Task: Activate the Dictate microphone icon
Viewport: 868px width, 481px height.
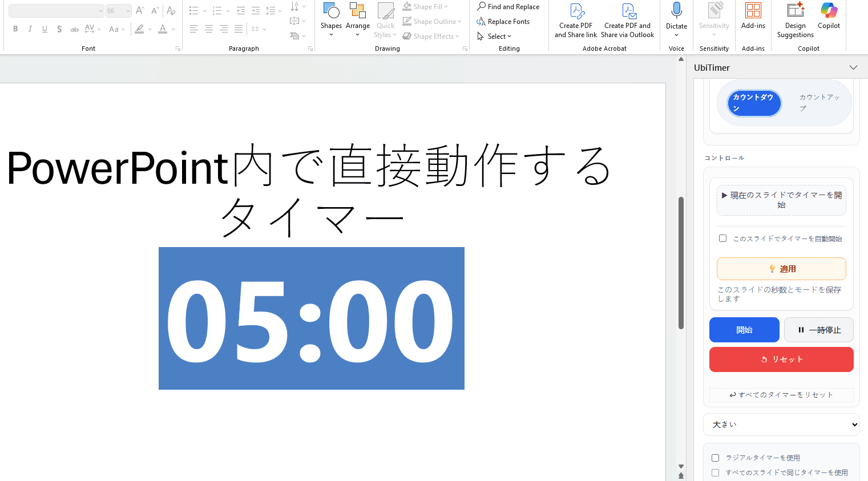Action: pyautogui.click(x=676, y=10)
